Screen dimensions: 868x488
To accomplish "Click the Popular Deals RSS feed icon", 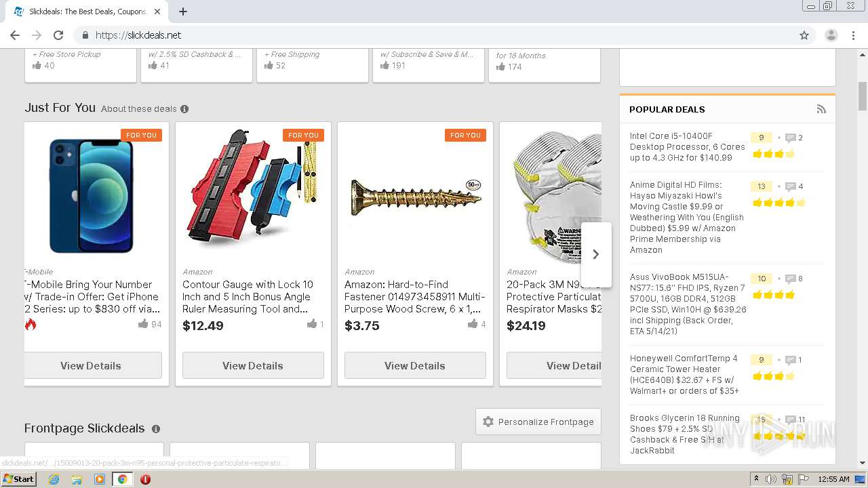I will 821,109.
